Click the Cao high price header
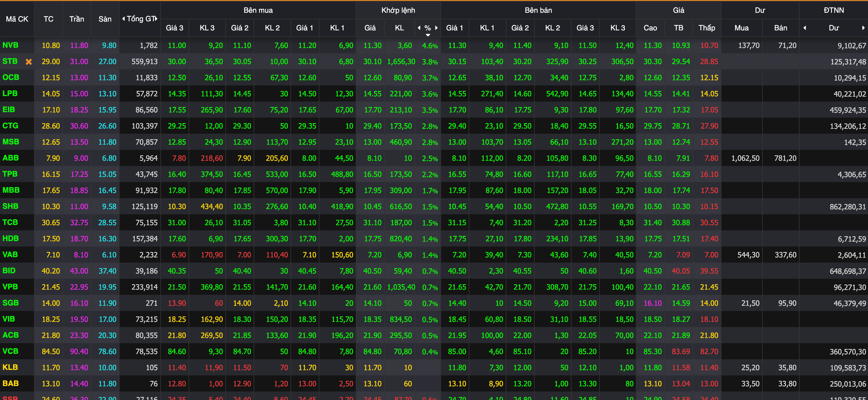 (x=650, y=28)
